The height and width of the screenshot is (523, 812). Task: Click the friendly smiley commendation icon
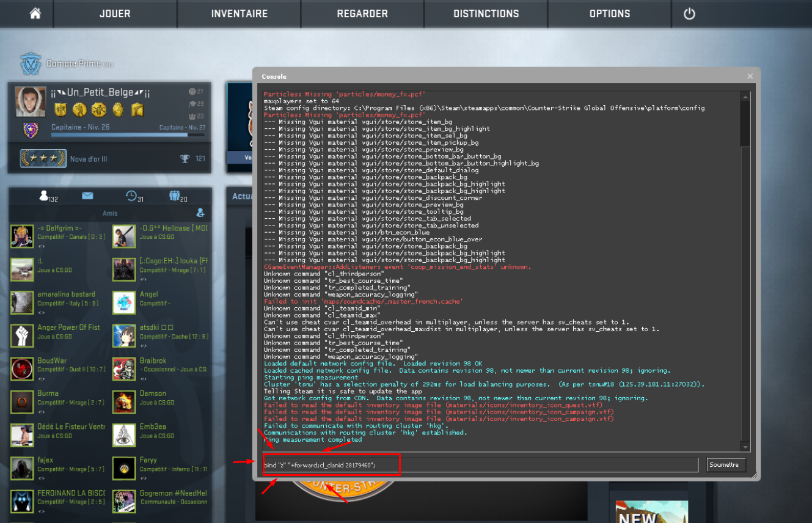tap(192, 92)
